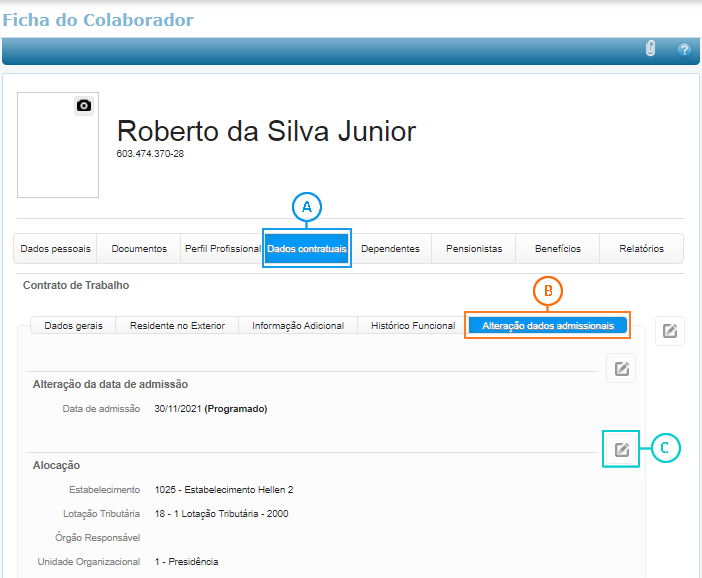Open the Perfil Profissional tab
This screenshot has height=578, width=702.
point(222,249)
